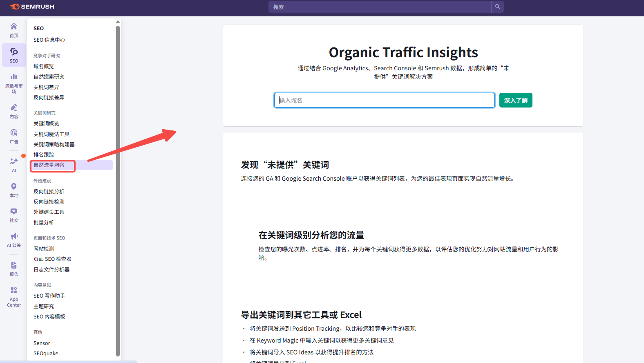Image resolution: width=644 pixels, height=363 pixels.
Task: Click the 输入域名 domain input field
Action: (x=385, y=100)
